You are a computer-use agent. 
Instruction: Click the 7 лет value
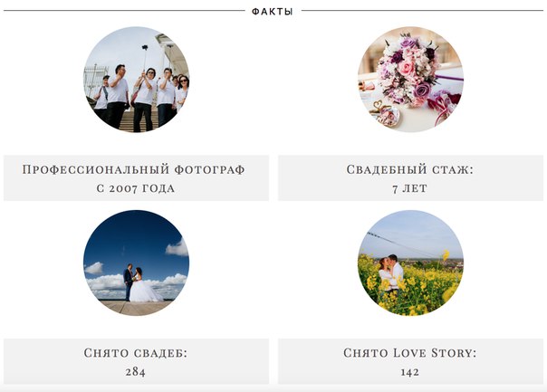(x=409, y=188)
